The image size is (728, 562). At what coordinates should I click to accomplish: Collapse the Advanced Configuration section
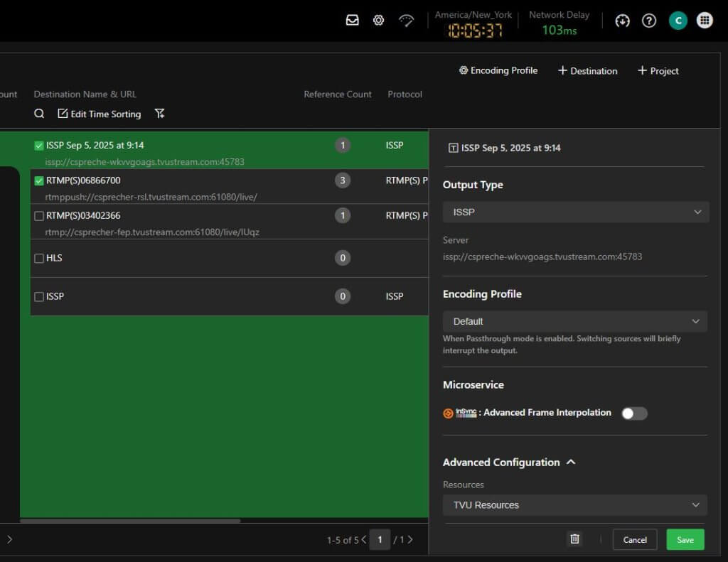click(x=570, y=463)
